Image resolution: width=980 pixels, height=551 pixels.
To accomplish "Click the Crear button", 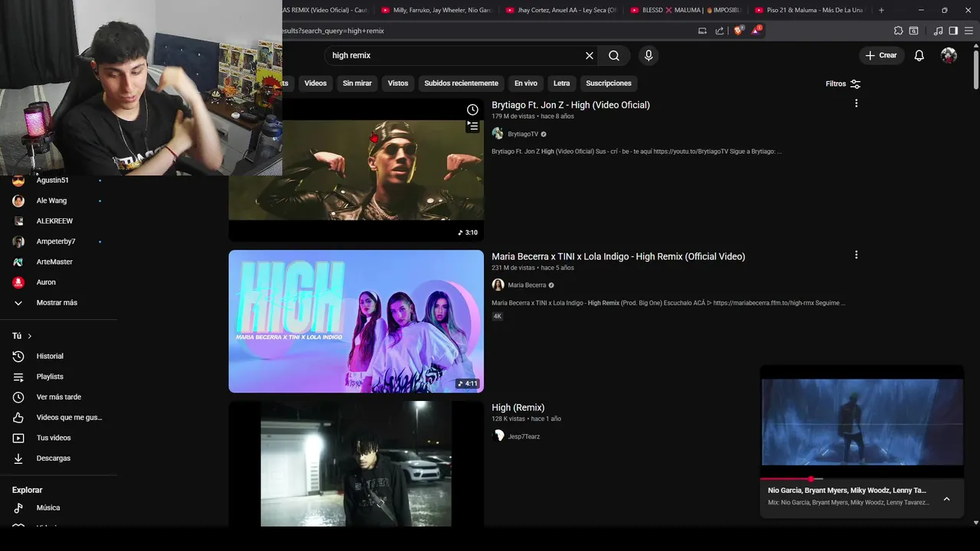I will coord(881,55).
